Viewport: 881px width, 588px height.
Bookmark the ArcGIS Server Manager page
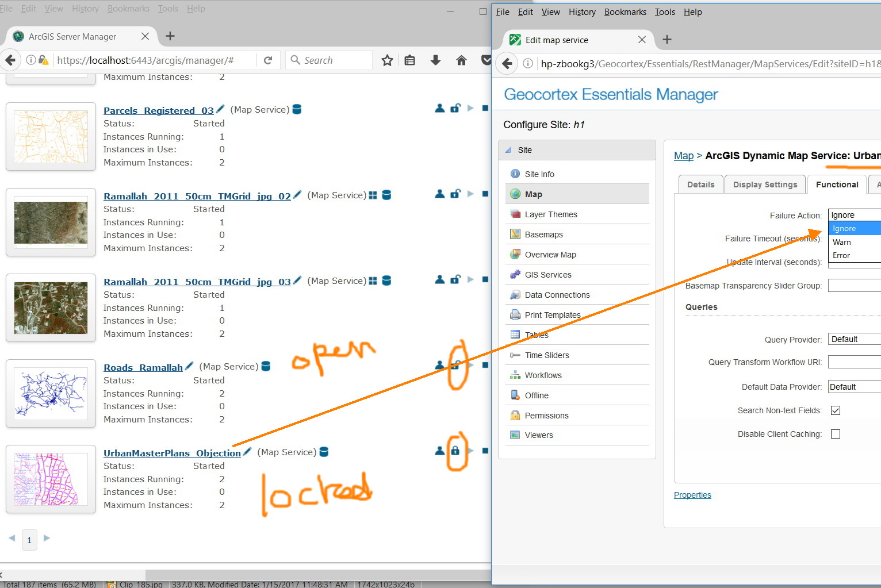(388, 60)
